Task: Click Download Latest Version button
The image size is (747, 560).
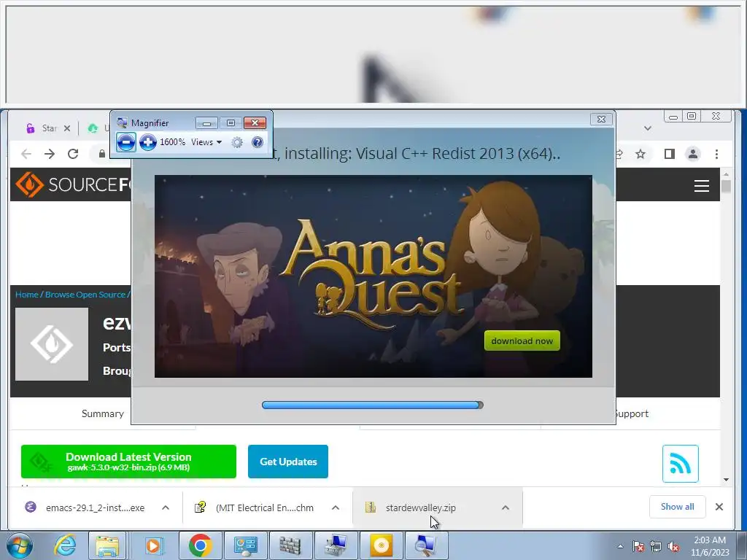Action: tap(128, 462)
